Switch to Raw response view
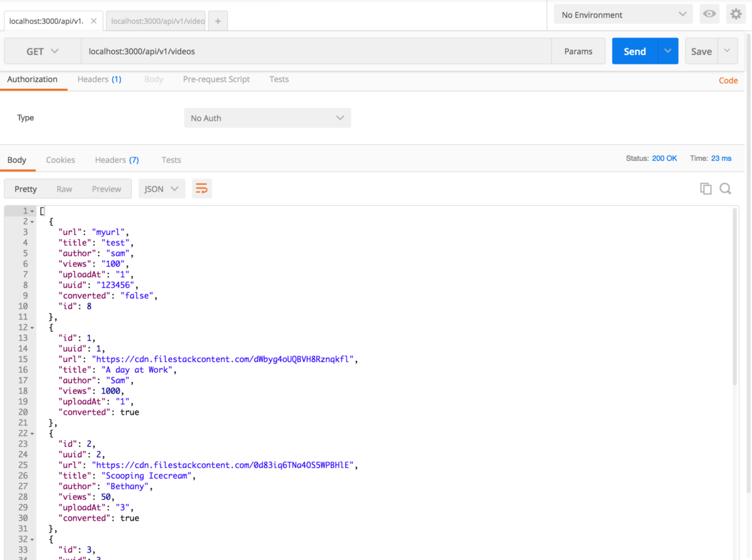The image size is (752, 560). 64,188
